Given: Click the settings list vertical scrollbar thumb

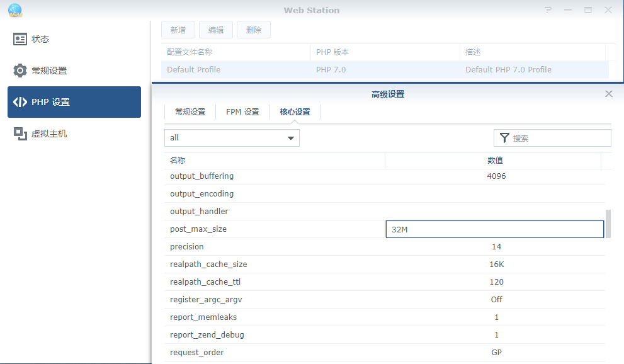Looking at the screenshot, I should [x=608, y=224].
